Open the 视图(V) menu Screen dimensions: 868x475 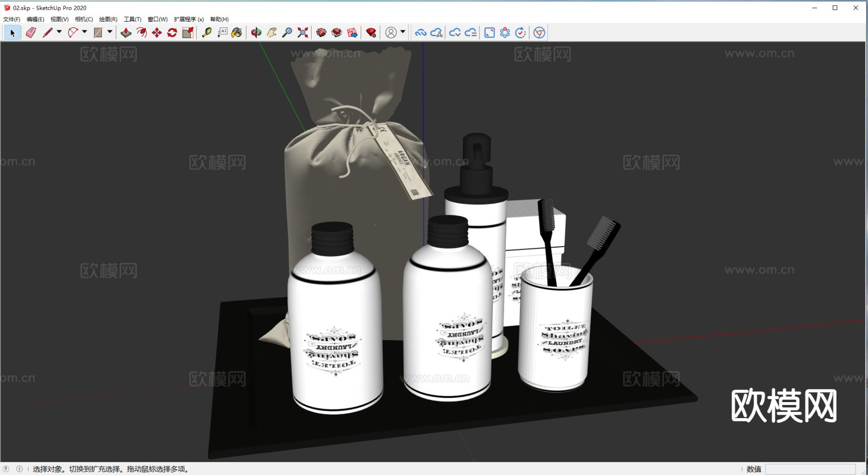pyautogui.click(x=59, y=19)
